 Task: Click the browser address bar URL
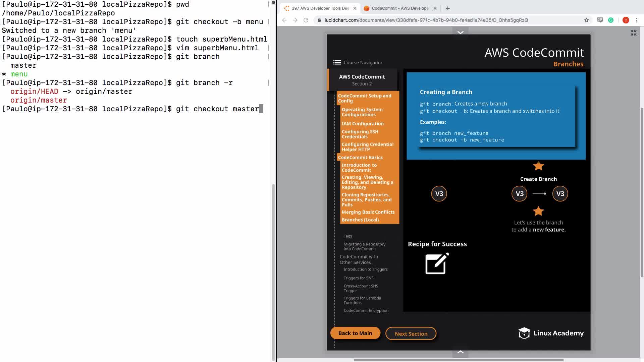point(426,20)
